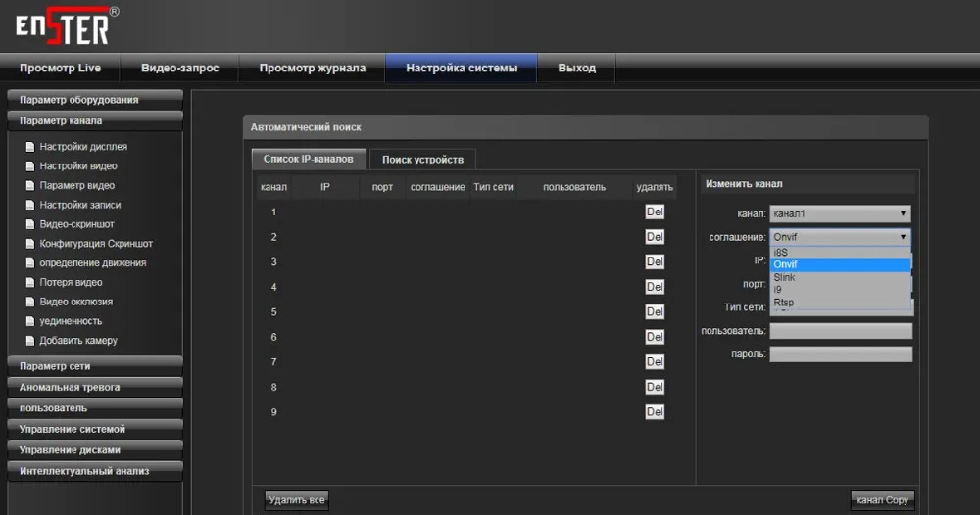Expand Параметр сети section
This screenshot has height=515, width=980.
[x=95, y=366]
